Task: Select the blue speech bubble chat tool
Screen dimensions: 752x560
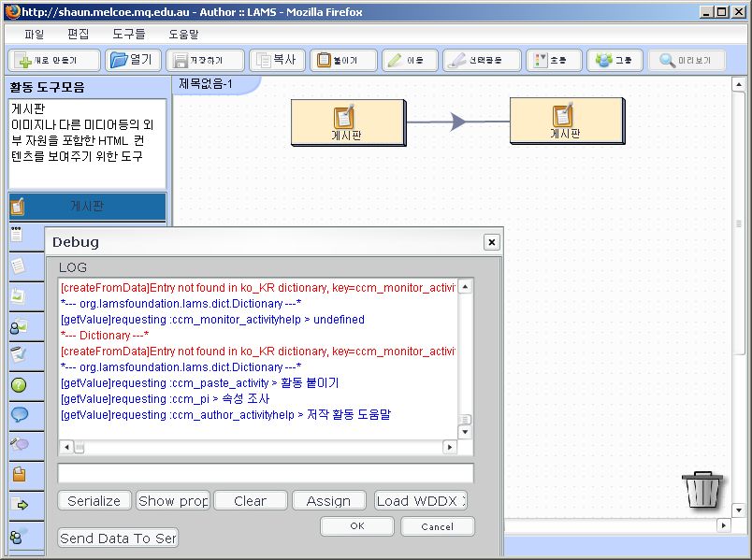Action: [x=19, y=414]
